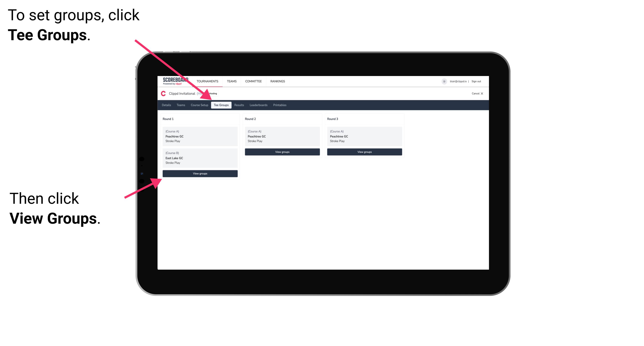Click the Leaderboards tab
The width and height of the screenshot is (644, 346).
(x=258, y=105)
